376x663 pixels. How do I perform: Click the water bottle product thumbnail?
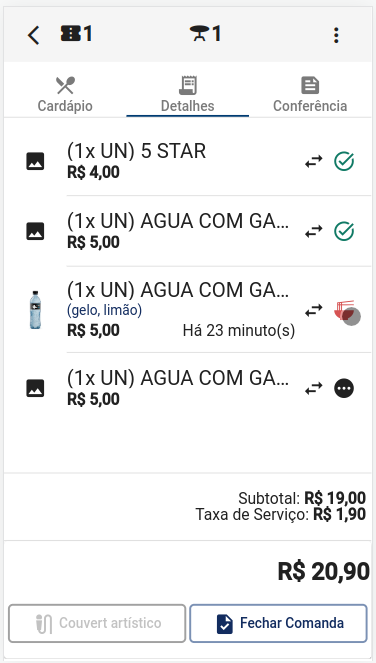click(35, 310)
